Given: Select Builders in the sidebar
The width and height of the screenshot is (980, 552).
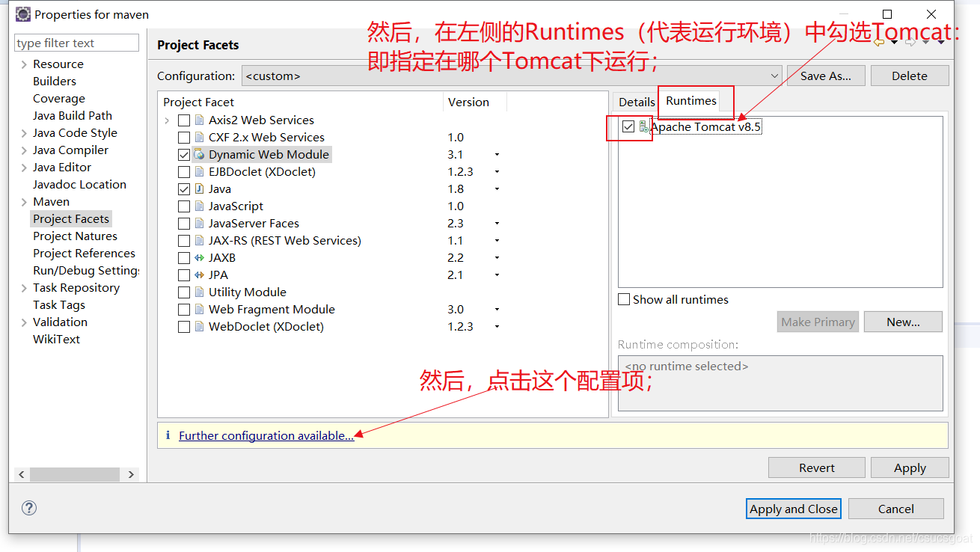Looking at the screenshot, I should coord(55,82).
